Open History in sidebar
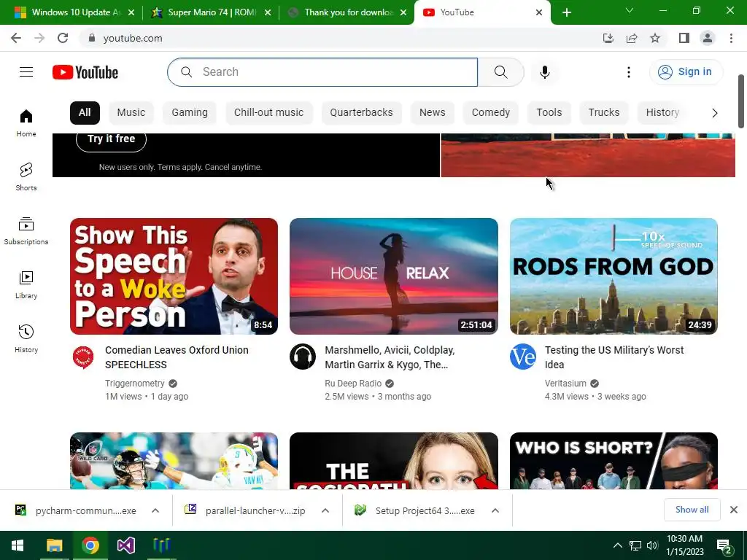The width and height of the screenshot is (747, 560). [26, 338]
